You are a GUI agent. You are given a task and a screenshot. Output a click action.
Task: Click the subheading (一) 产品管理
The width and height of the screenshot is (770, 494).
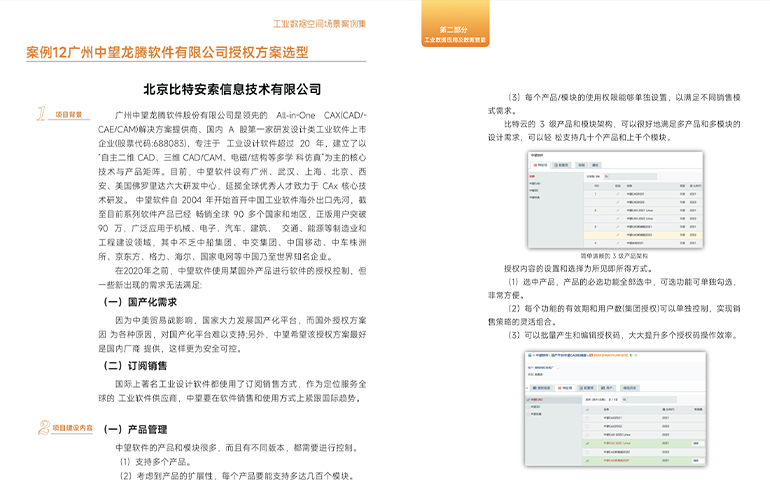pyautogui.click(x=135, y=429)
